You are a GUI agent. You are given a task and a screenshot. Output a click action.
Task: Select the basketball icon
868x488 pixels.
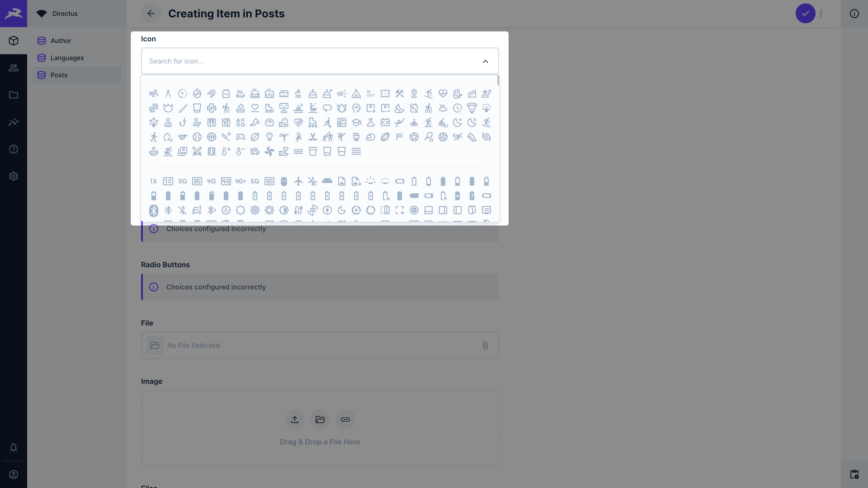point(212,137)
